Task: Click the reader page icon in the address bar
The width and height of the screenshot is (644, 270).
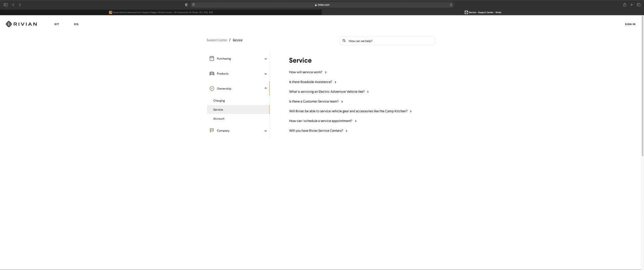Action: point(194,5)
